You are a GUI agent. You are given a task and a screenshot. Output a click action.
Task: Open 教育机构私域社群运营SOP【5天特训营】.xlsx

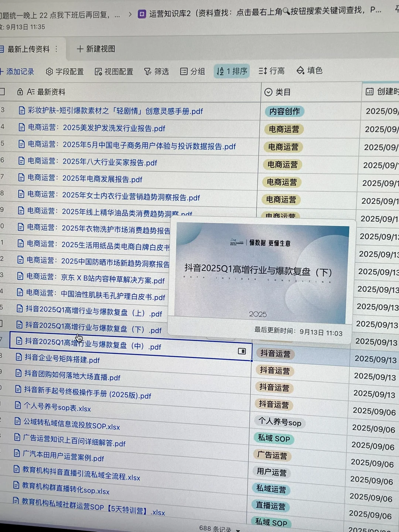93,507
